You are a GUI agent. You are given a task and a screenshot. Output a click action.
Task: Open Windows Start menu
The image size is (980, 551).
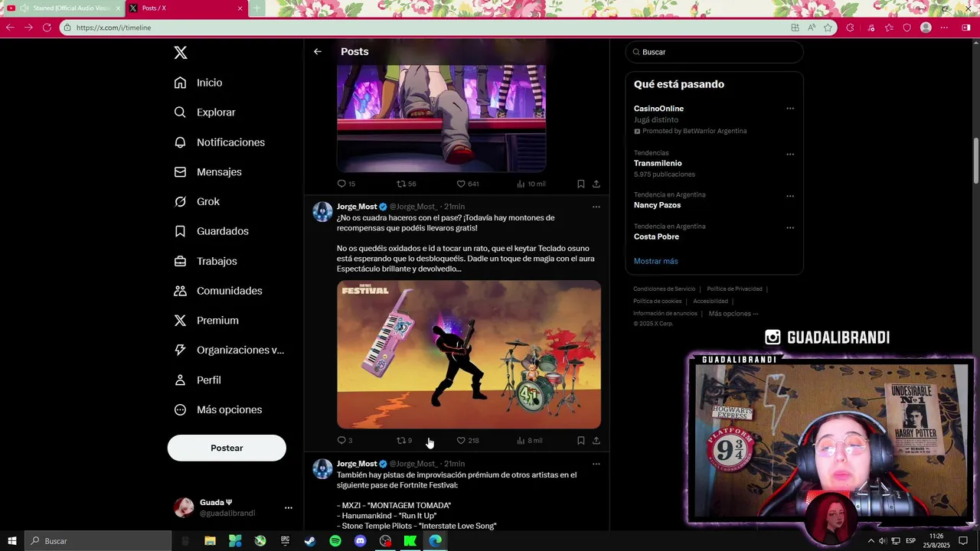(11, 541)
